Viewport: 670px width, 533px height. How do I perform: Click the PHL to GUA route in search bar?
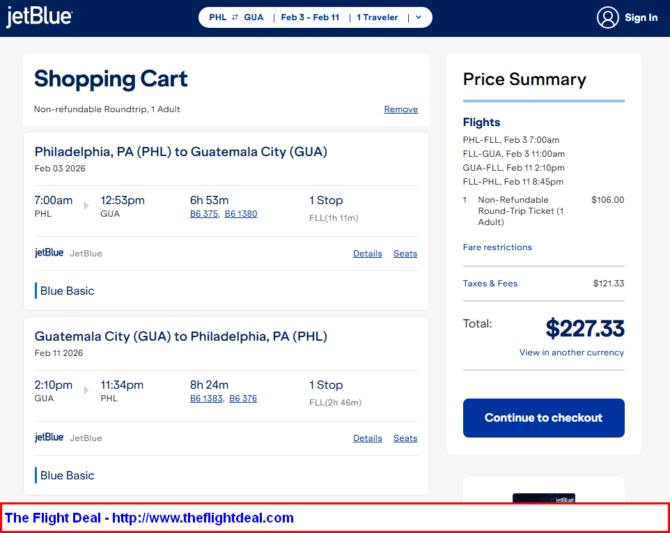tap(236, 17)
